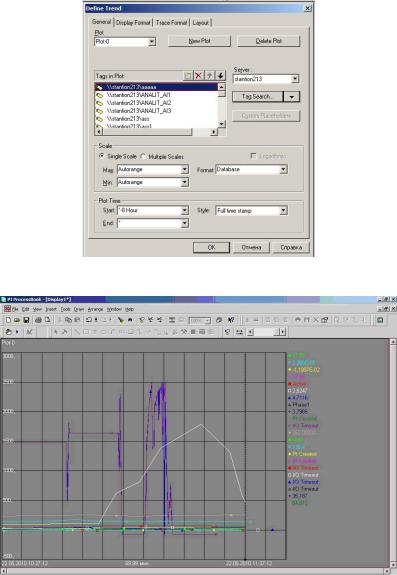Viewport: 397px width, 575px height.
Task: Click Open file icon in ProcessBook toolbar
Action: click(17, 320)
